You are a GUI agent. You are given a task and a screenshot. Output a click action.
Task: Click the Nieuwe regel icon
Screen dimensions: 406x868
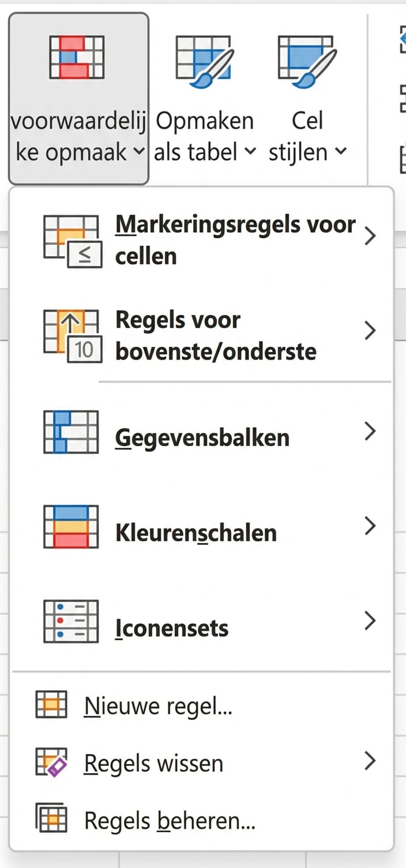(51, 705)
